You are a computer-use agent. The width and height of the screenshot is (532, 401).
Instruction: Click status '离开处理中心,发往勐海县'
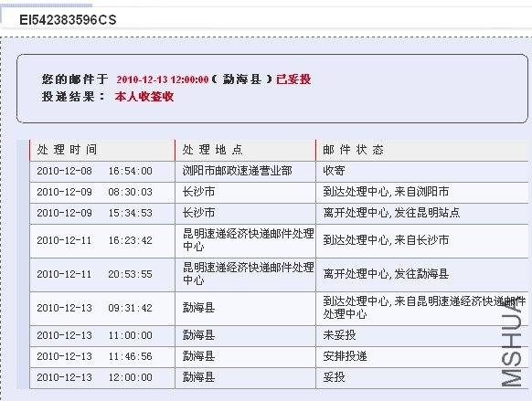coord(386,274)
